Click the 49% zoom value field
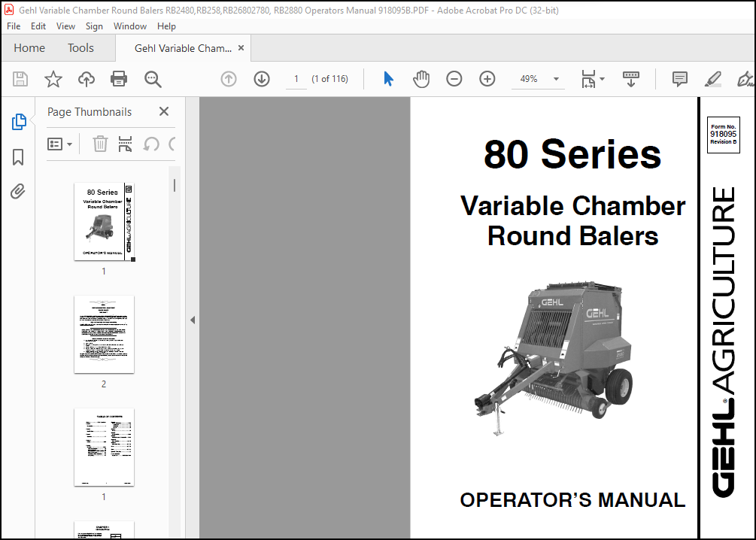 529,78
